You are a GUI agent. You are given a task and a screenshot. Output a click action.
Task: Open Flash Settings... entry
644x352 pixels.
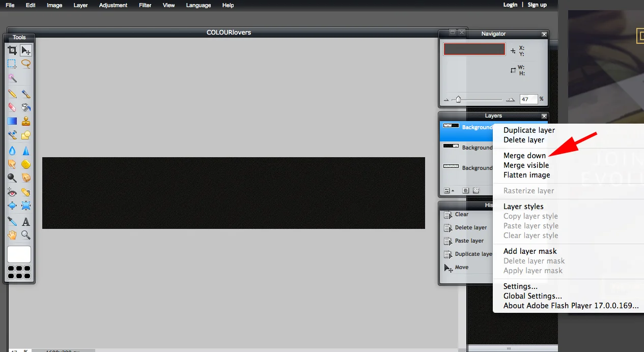coord(520,286)
